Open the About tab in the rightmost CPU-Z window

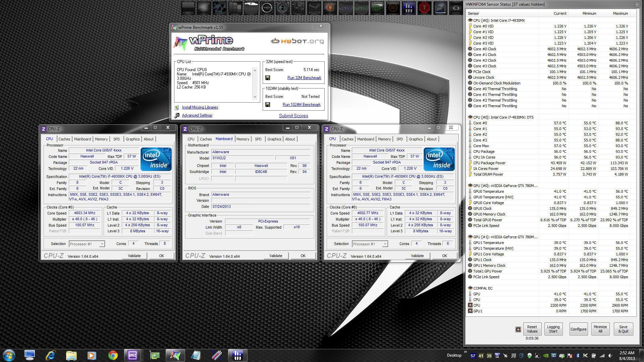coord(432,139)
